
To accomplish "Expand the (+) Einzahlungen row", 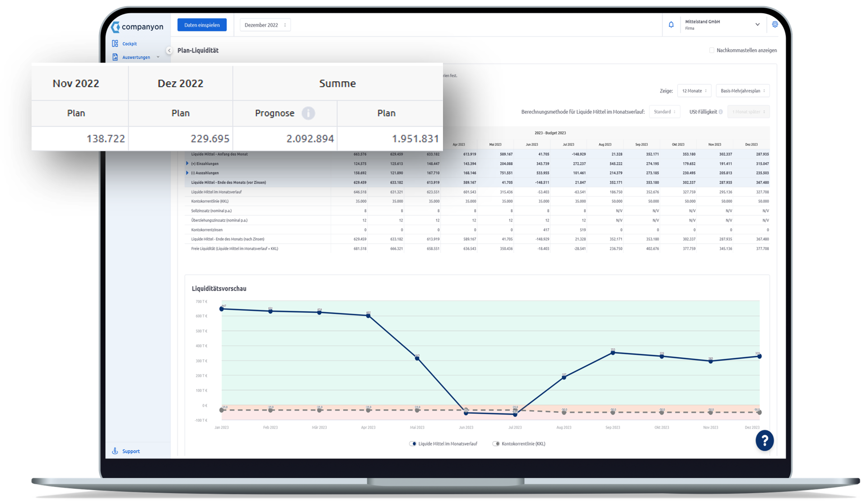I will point(187,163).
